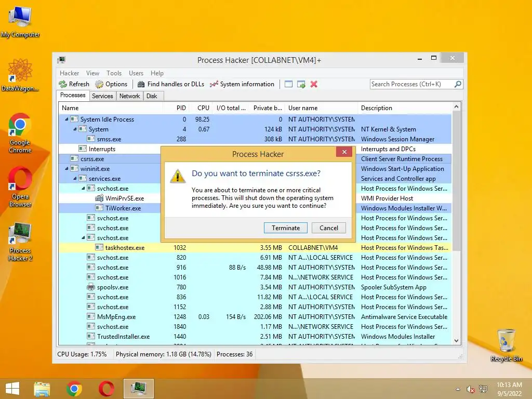Image resolution: width=532 pixels, height=399 pixels.
Task: Sort by the Name column header
Action: point(111,108)
